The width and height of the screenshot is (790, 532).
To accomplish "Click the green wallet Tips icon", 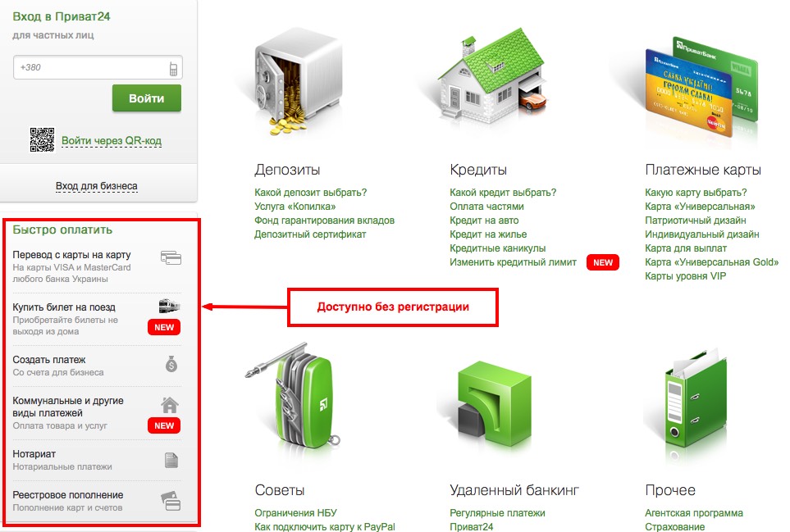I will (294, 397).
